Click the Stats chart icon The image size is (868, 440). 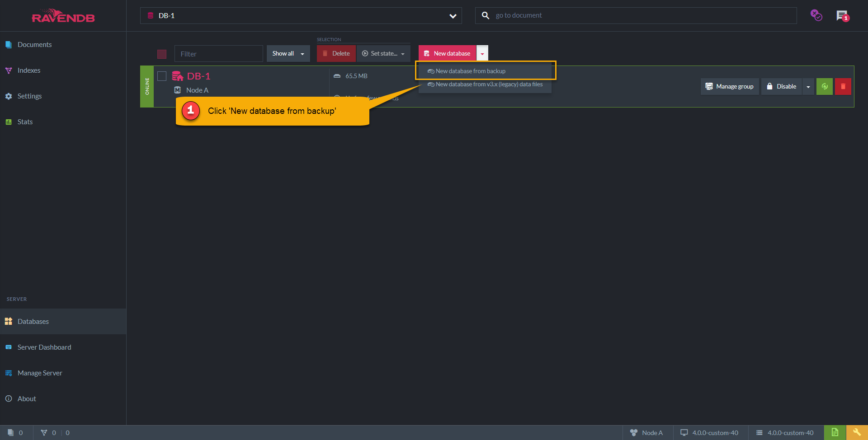coord(9,122)
